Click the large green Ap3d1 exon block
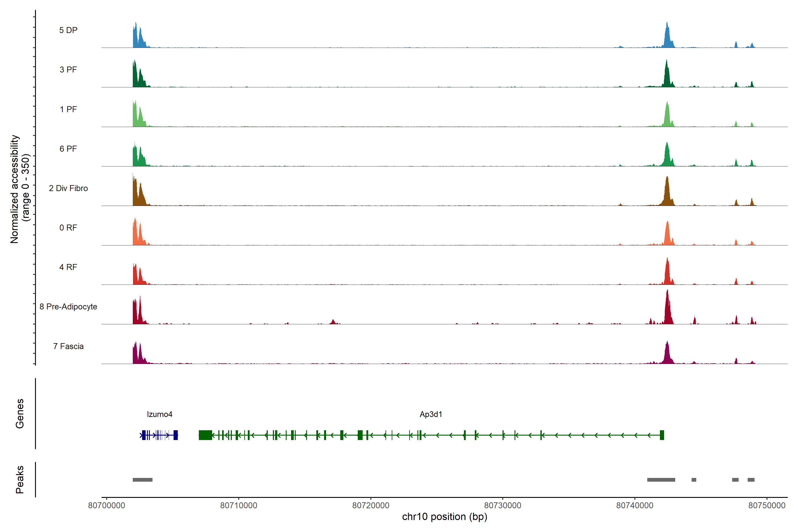This screenshot has height=532, width=798. [205, 435]
